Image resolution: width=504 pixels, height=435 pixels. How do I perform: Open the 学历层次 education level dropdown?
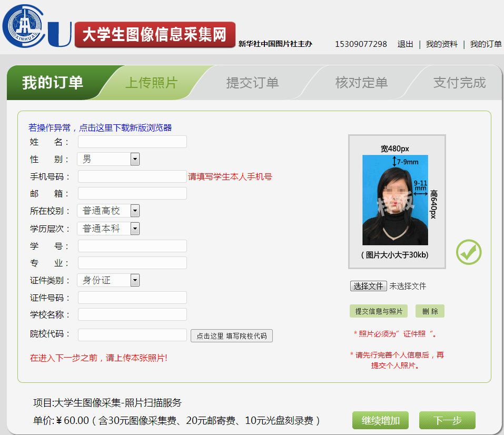[x=108, y=229]
